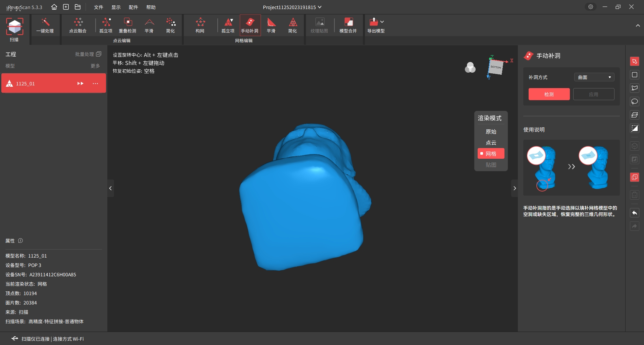Open model merge (模型合并) tool
644x345 pixels.
348,26
